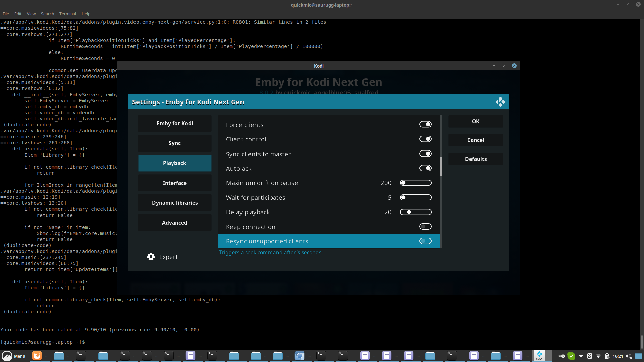Open the Wi-Fi network tray icon

point(599,356)
